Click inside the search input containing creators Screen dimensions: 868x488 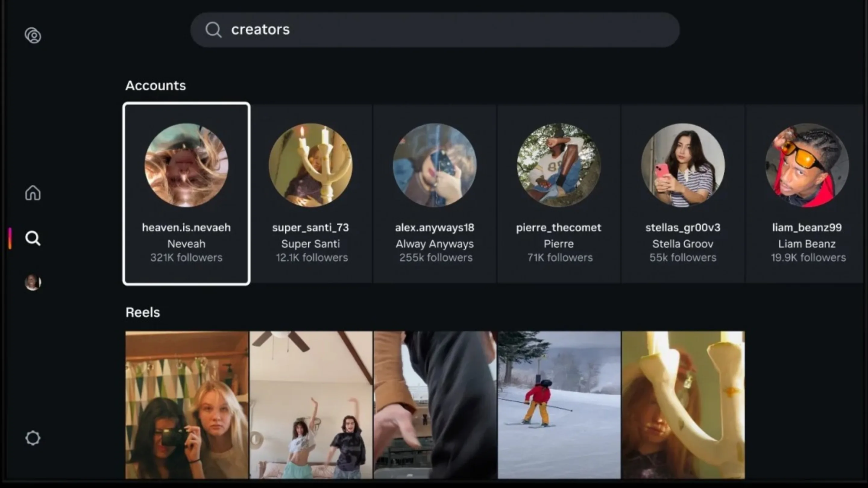point(371,30)
